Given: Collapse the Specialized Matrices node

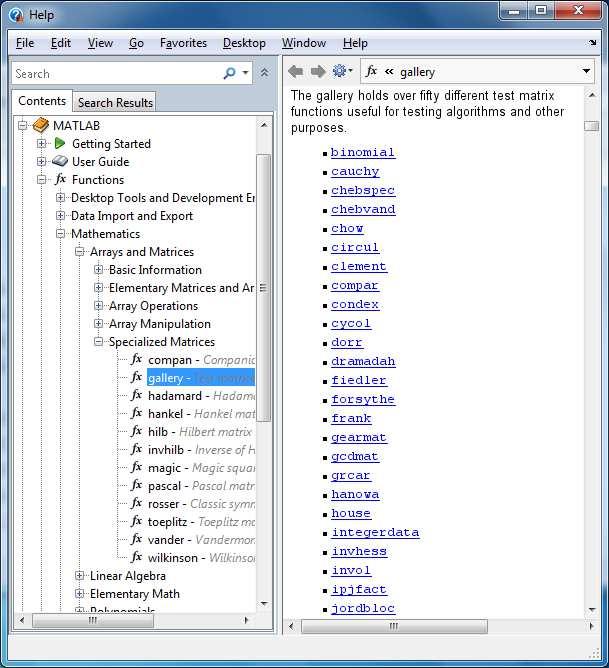Looking at the screenshot, I should 98,342.
